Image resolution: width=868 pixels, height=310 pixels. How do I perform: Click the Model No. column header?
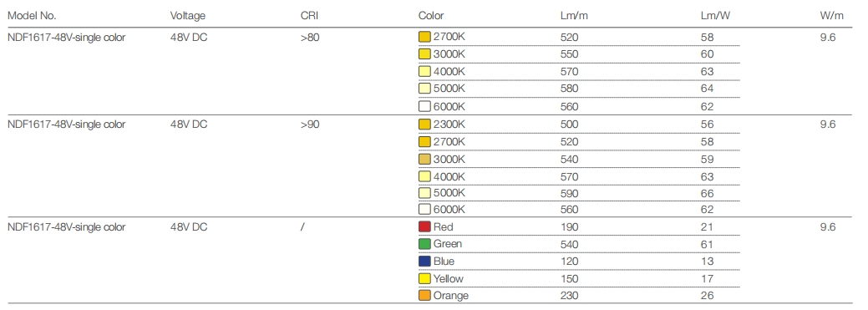tap(32, 16)
